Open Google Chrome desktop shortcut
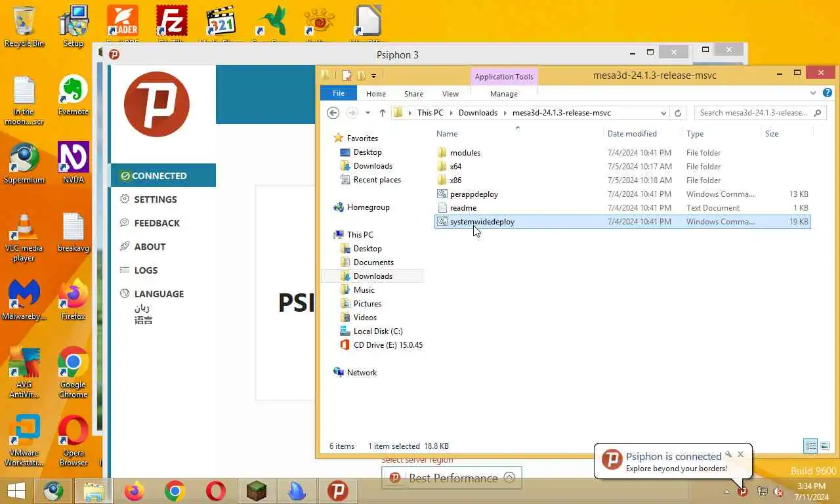This screenshot has width=840, height=504. [73, 372]
